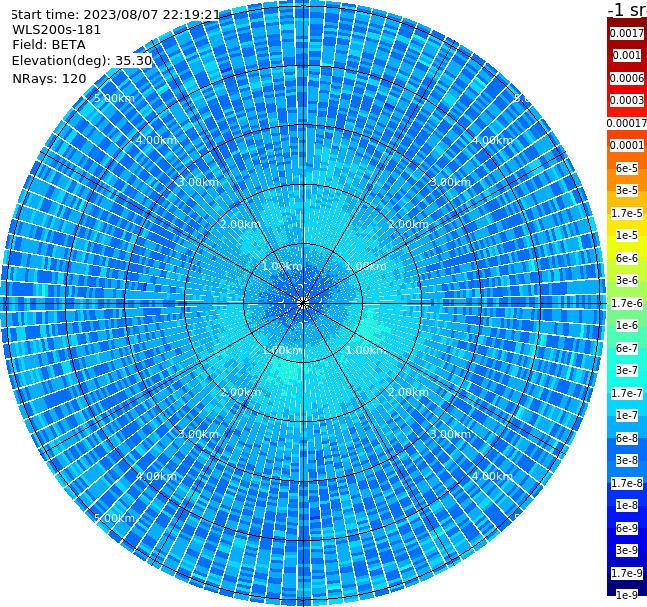Select the 1.7e-5 colorbar tick

pyautogui.click(x=627, y=213)
